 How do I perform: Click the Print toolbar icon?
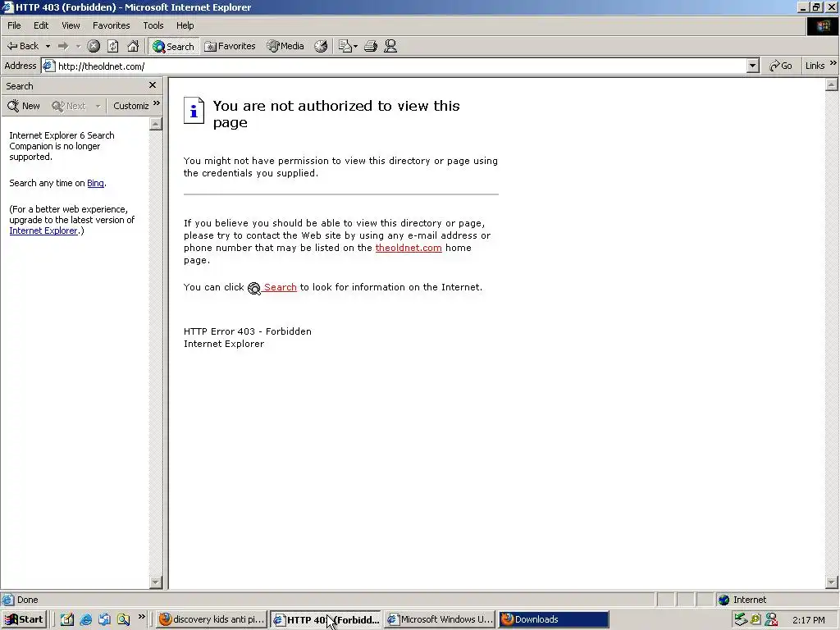[371, 46]
